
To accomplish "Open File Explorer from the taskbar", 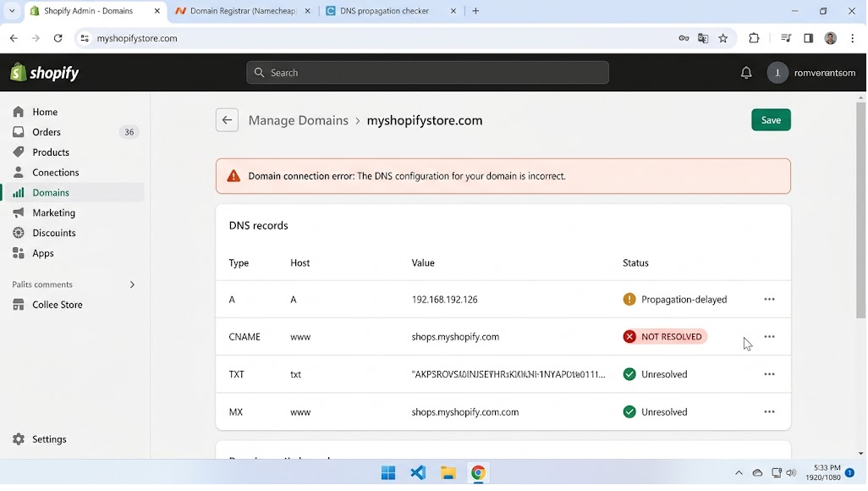I will pos(448,472).
